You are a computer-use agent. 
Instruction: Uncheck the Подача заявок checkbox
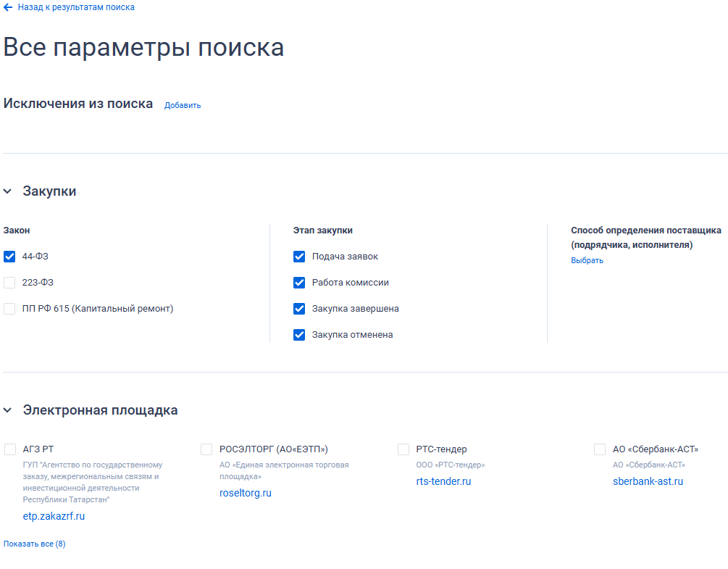[x=299, y=257]
